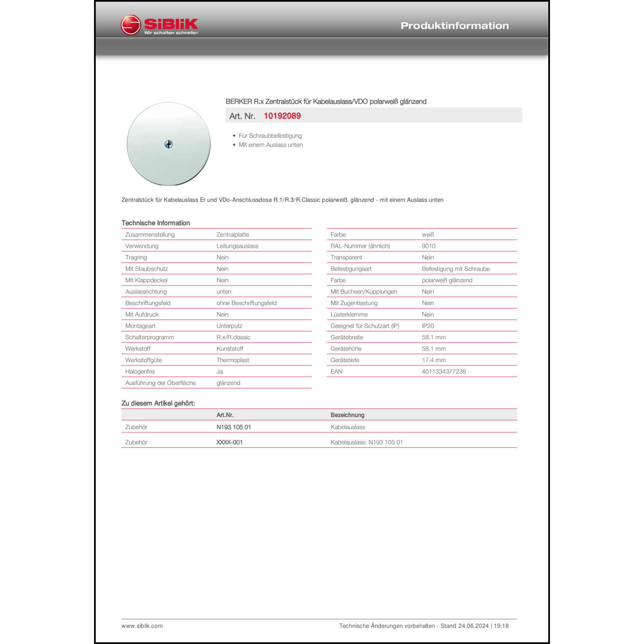The image size is (644, 644).
Task: Click the 'Mit Zugentlastung' row label
Action: (354, 303)
